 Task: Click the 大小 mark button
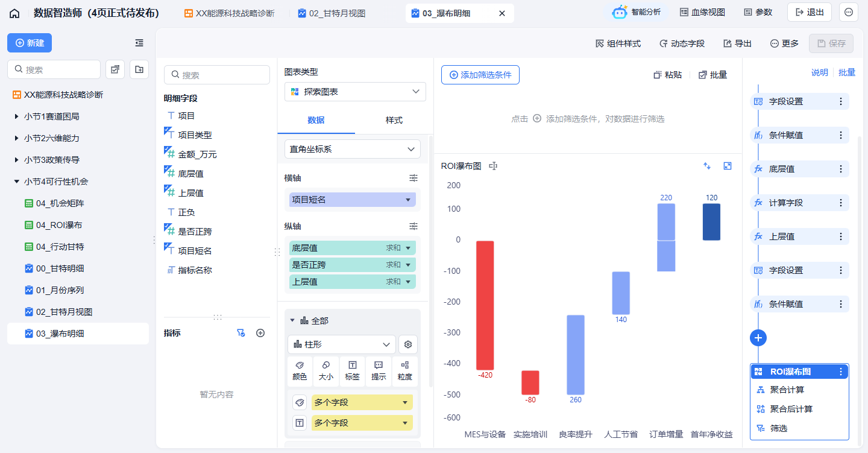point(325,372)
